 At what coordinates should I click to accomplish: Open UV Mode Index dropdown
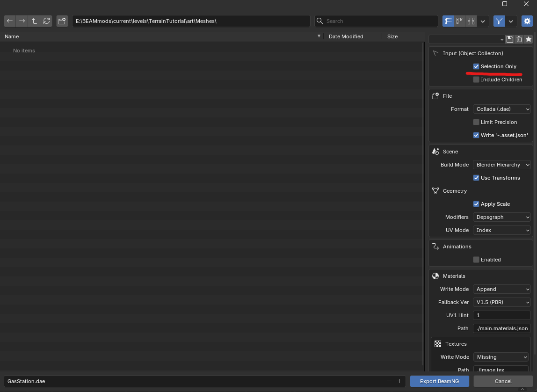click(x=502, y=230)
